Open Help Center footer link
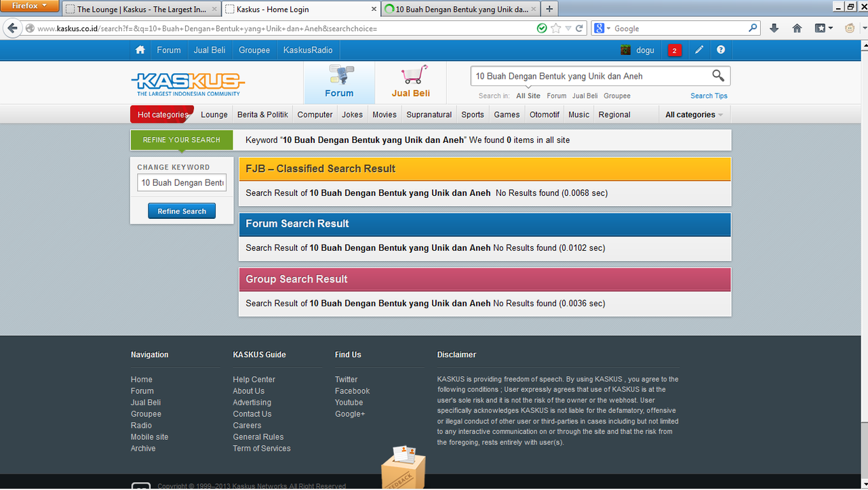This screenshot has height=490, width=868. coord(254,380)
